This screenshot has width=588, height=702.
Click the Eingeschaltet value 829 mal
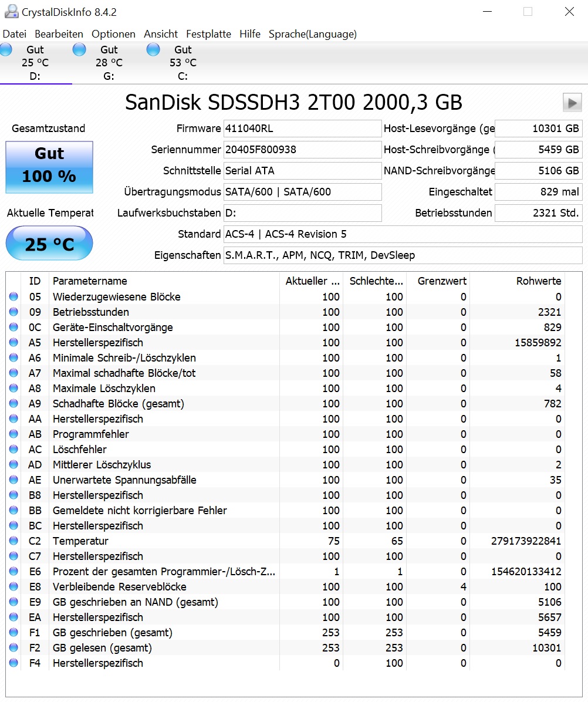point(539,191)
